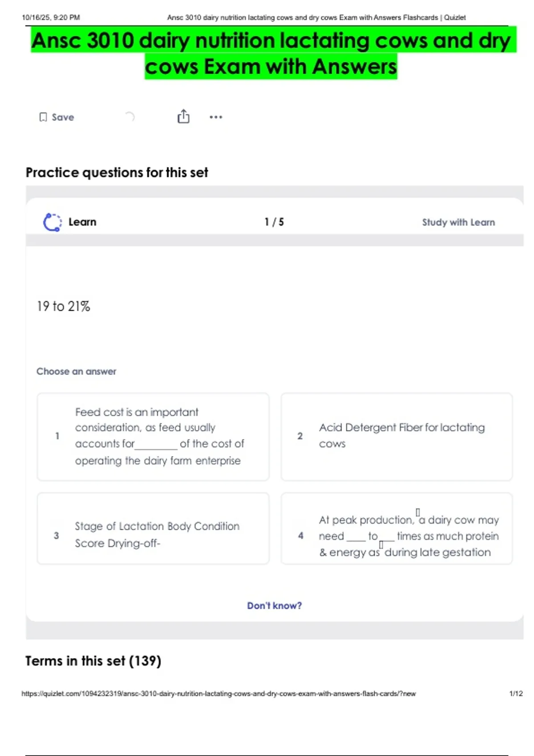
Task: Click the 1 / 5 question counter
Action: coord(274,222)
